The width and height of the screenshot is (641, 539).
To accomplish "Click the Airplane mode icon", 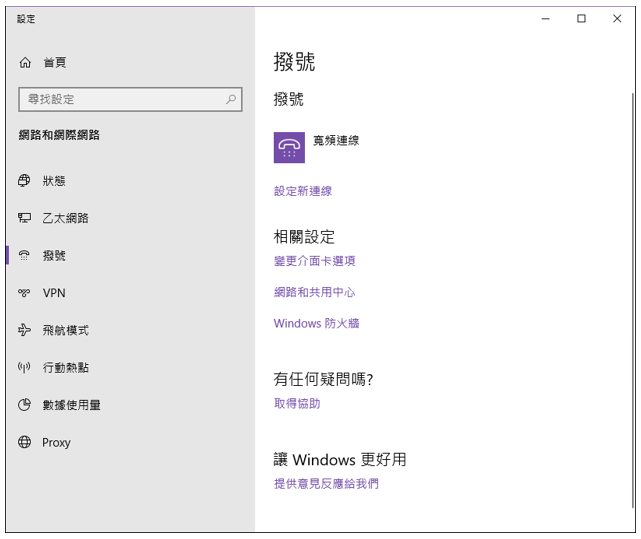I will [x=25, y=330].
